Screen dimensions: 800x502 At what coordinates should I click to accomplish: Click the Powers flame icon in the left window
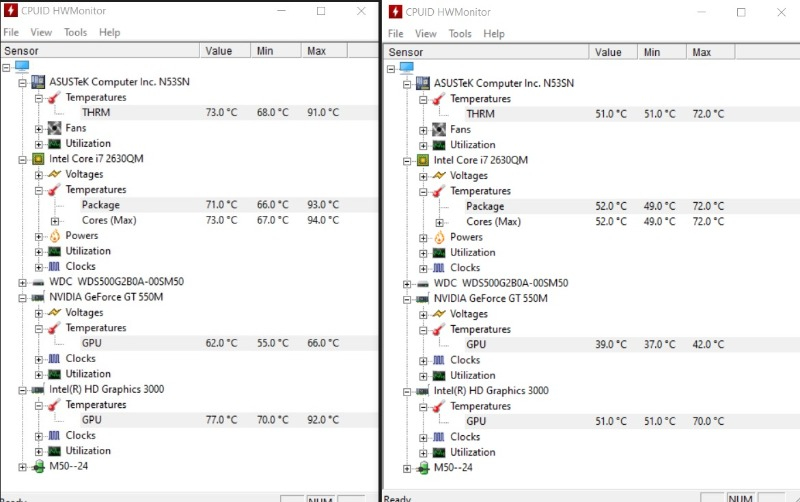tap(55, 236)
